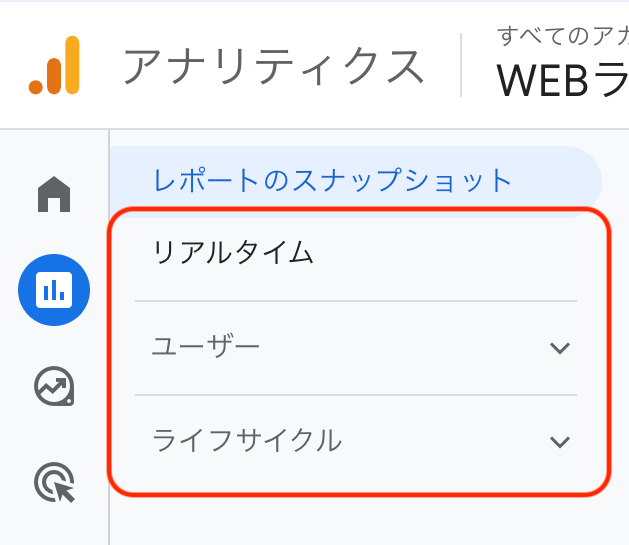Go to Home via the house icon

pos(54,194)
